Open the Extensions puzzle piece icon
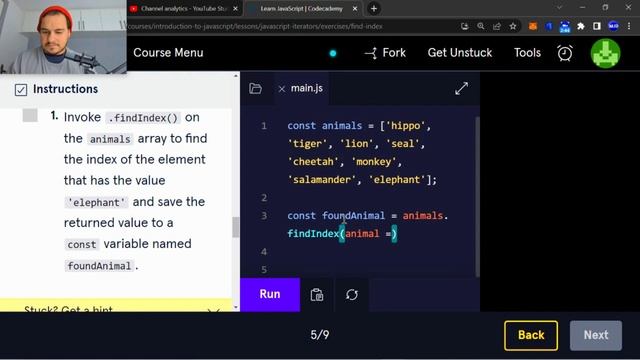The width and height of the screenshot is (640, 360). click(581, 27)
